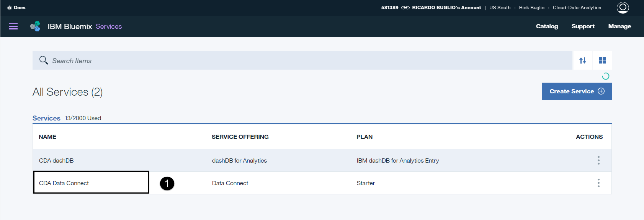Click the NAME column header

click(x=47, y=137)
